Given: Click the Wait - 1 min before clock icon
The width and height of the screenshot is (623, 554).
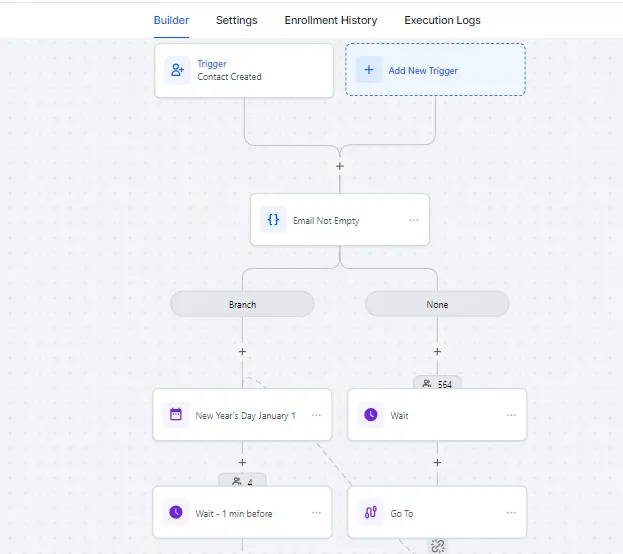Looking at the screenshot, I should pyautogui.click(x=176, y=513).
